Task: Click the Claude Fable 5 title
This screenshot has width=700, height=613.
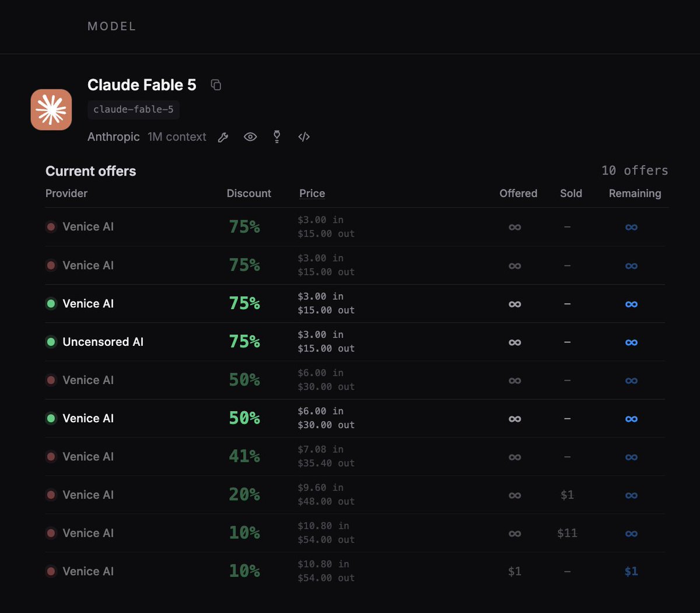Action: [142, 85]
